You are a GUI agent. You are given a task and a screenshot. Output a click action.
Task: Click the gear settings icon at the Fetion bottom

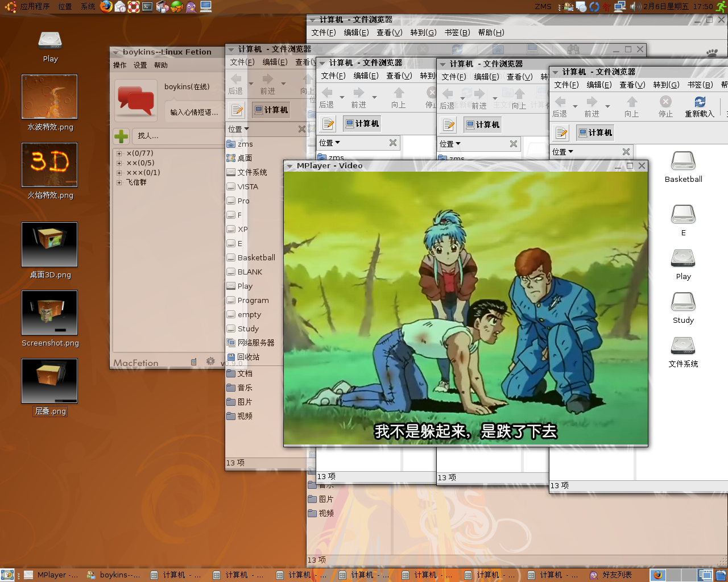(210, 361)
